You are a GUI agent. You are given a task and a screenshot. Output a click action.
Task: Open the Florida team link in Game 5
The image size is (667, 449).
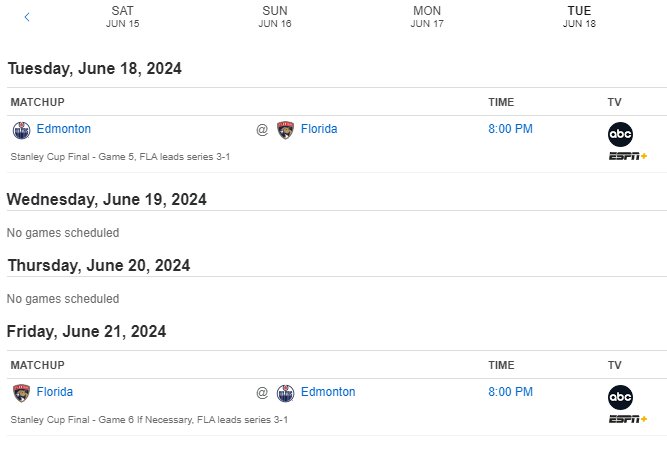pos(319,129)
